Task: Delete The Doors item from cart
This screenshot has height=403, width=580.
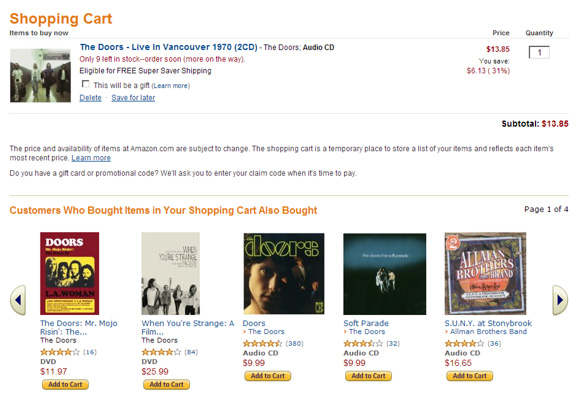Action: pos(90,98)
